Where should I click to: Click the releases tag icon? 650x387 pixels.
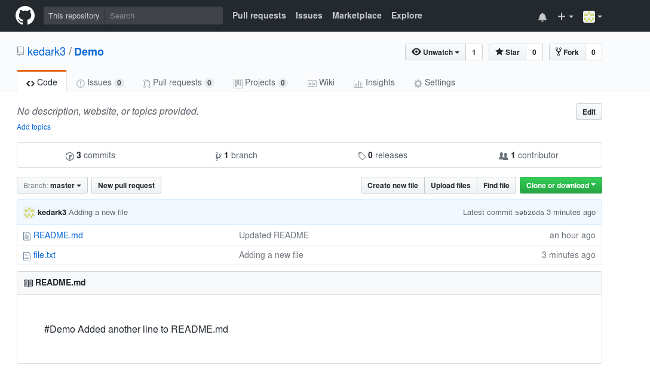(361, 156)
